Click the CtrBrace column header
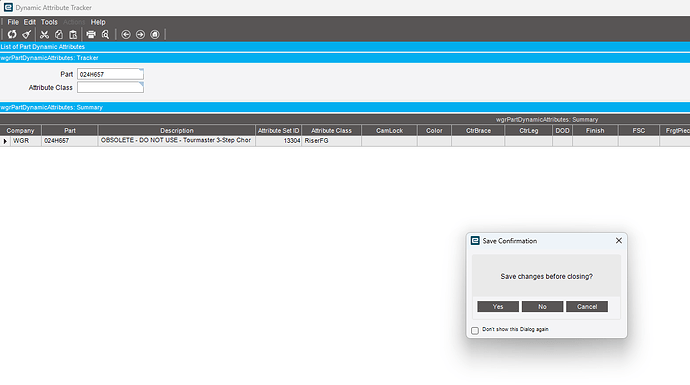This screenshot has height=385, width=690. point(478,130)
